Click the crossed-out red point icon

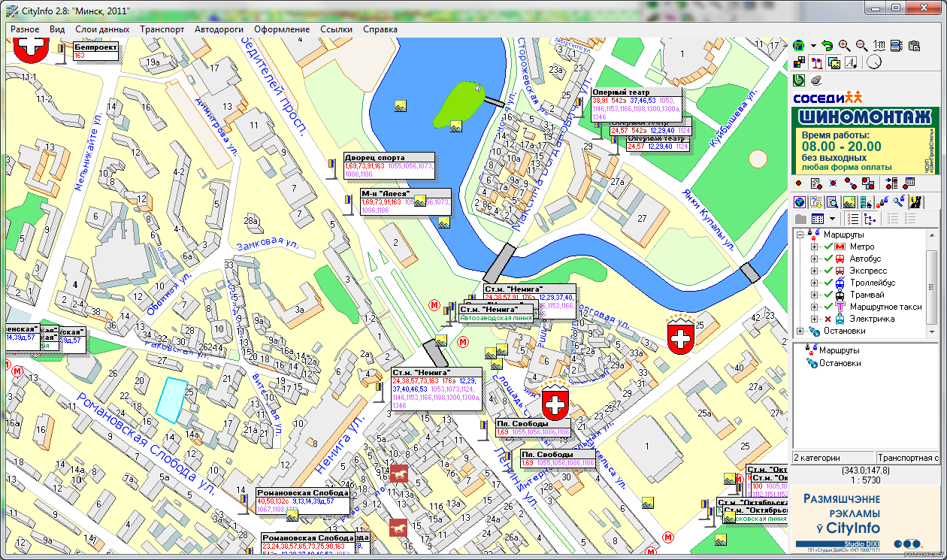tap(833, 183)
